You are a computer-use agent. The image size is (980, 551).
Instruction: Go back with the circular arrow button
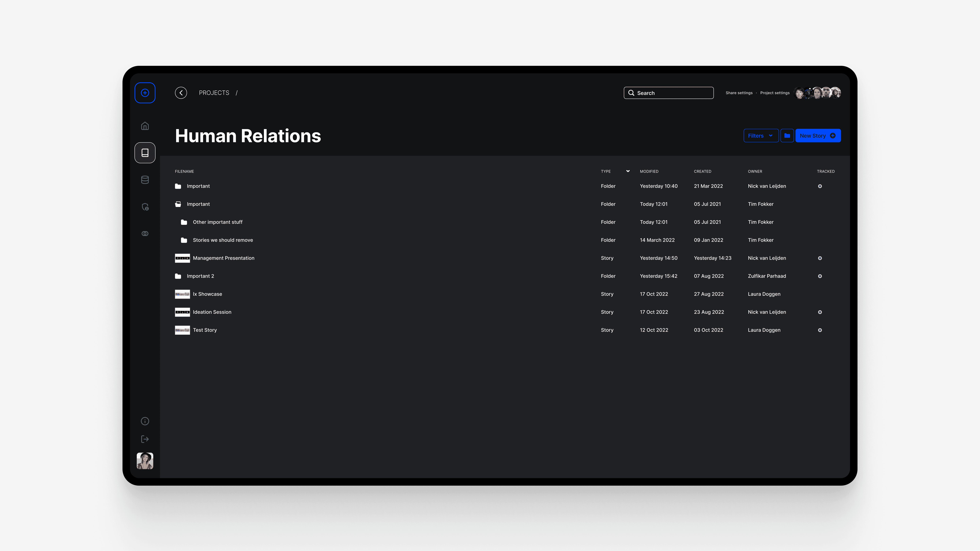coord(181,93)
